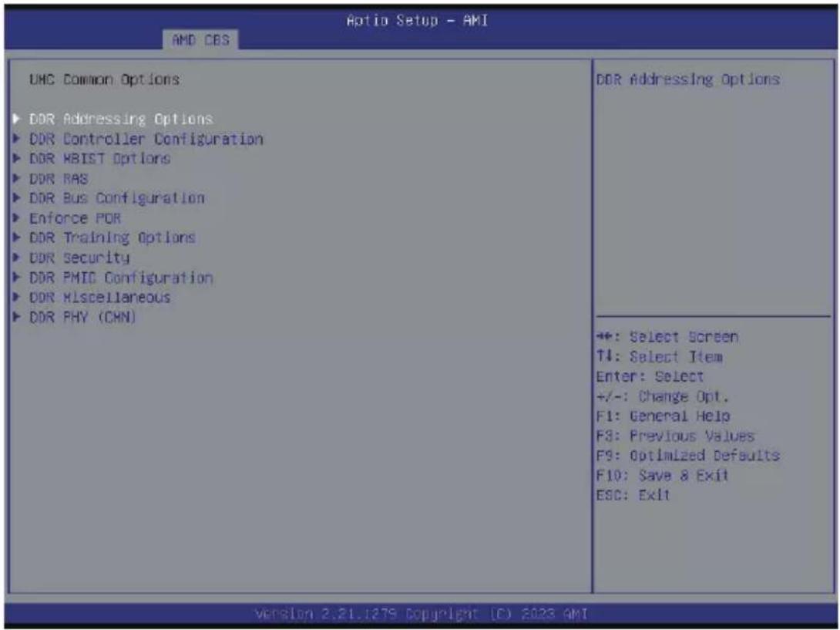Screen dimensions: 840x630
Task: Click arrow beside DDR MBIST Options
Action: pos(17,159)
